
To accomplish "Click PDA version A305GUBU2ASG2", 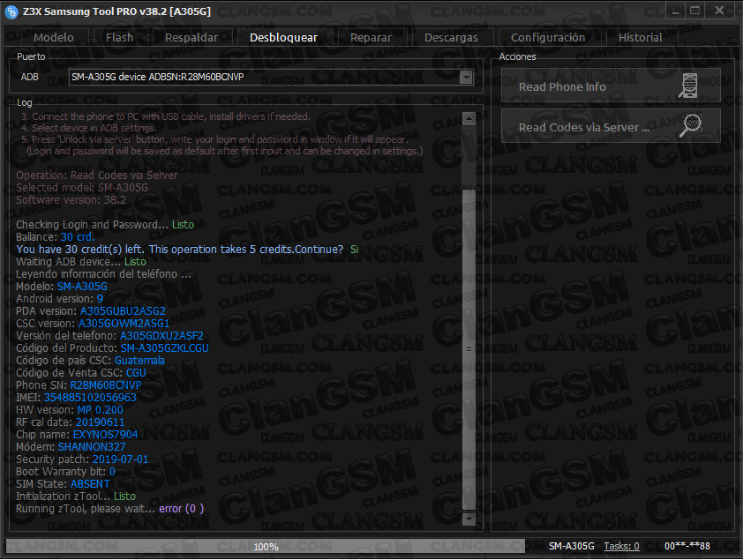I will click(x=123, y=311).
